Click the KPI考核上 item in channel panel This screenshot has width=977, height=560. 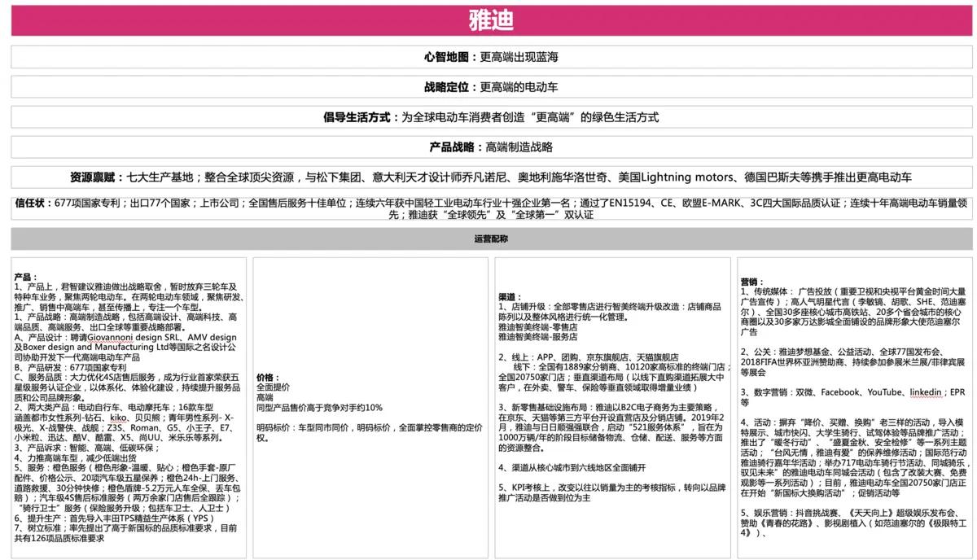(x=611, y=492)
